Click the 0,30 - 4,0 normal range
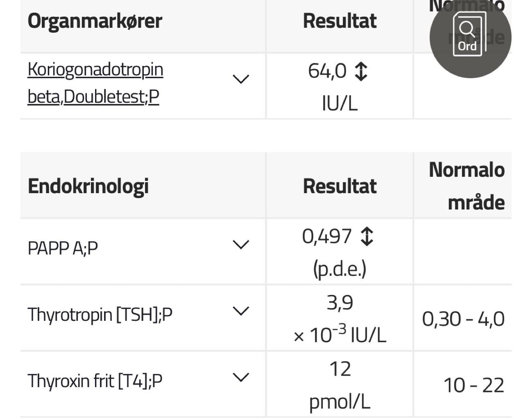The image size is (532, 419). tap(463, 319)
